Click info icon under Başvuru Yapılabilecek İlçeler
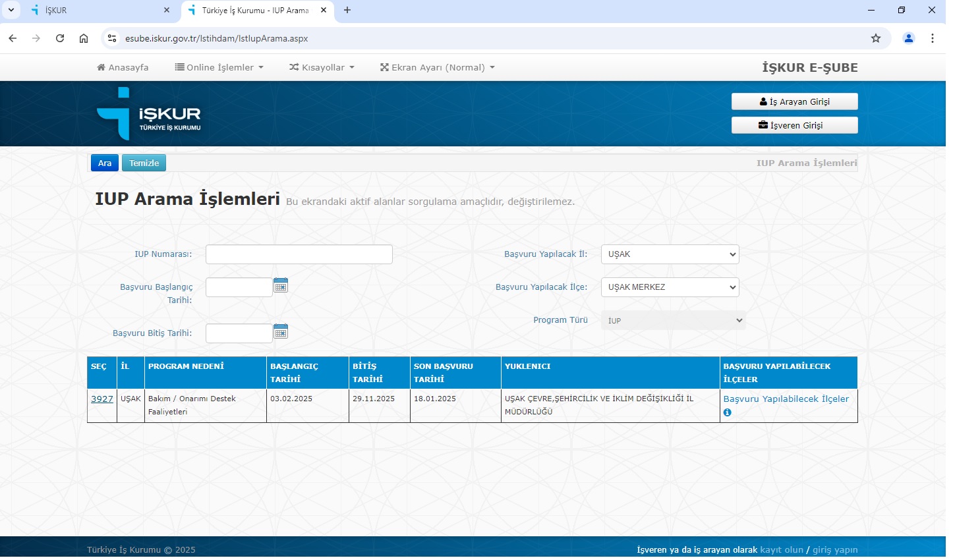This screenshot has width=953, height=560. pyautogui.click(x=728, y=413)
